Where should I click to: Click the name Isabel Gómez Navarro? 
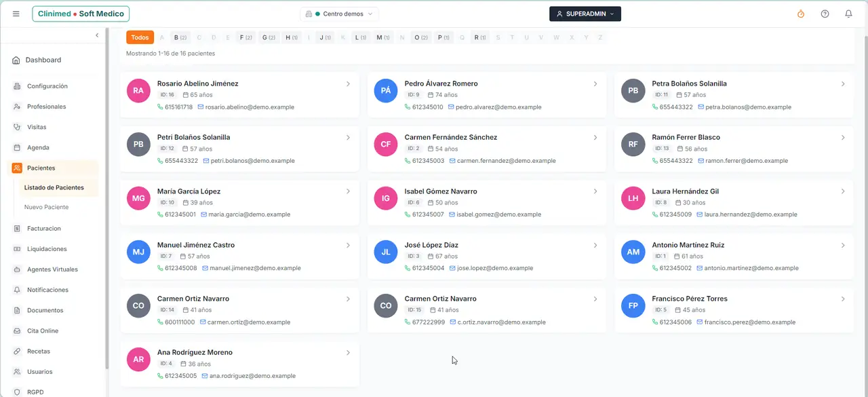441,191
